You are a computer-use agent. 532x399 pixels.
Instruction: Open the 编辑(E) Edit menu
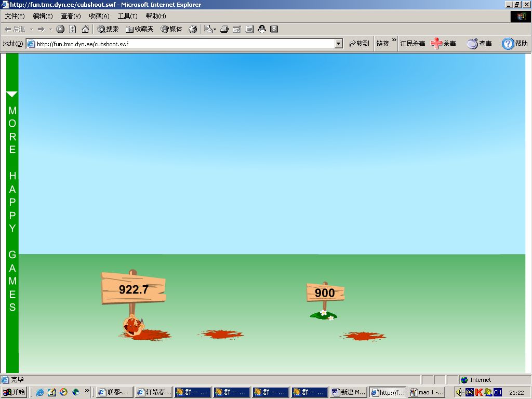coord(43,16)
